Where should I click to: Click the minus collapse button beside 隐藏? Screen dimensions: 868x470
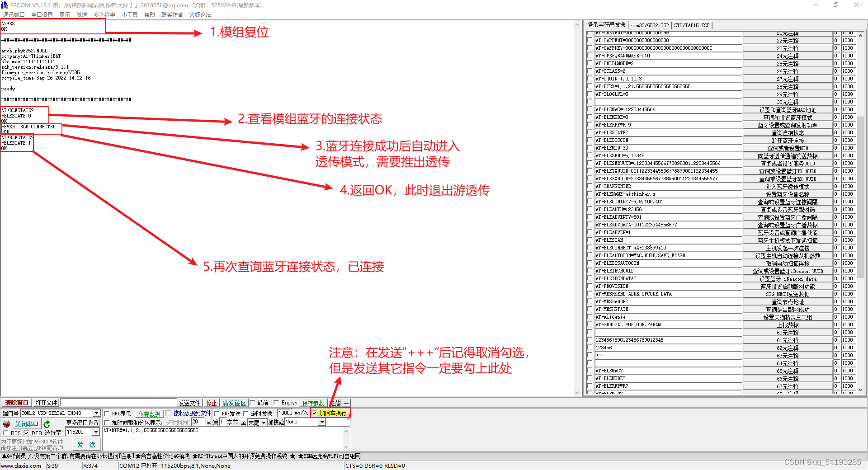pyautogui.click(x=346, y=403)
